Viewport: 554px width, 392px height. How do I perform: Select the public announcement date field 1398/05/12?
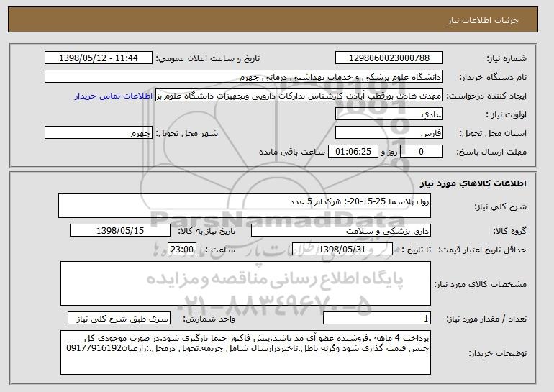pos(99,58)
